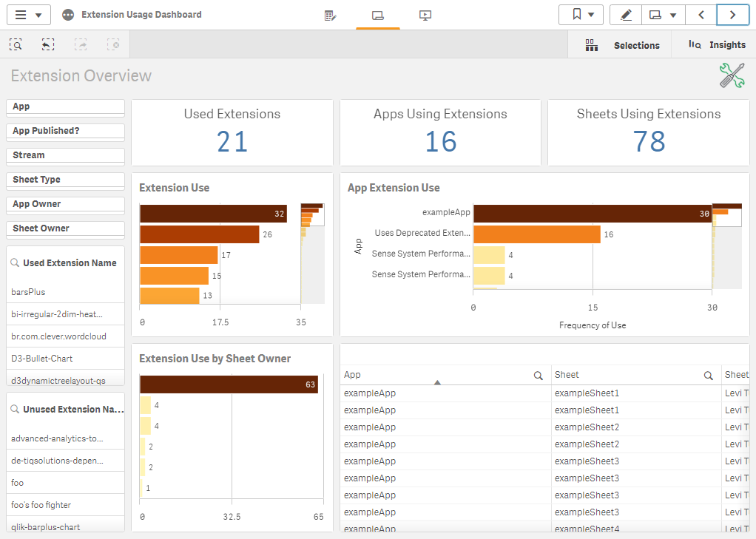The height and width of the screenshot is (539, 756).
Task: Search the Sheet table column
Action: (708, 376)
